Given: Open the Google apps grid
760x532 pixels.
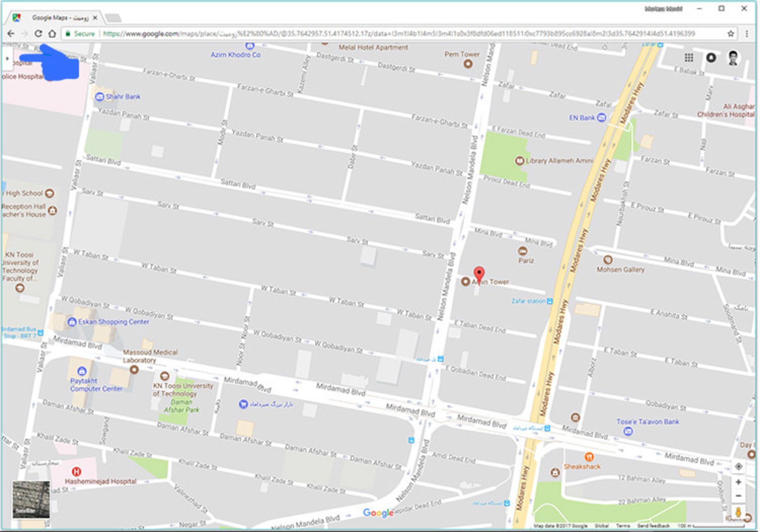Looking at the screenshot, I should (689, 58).
